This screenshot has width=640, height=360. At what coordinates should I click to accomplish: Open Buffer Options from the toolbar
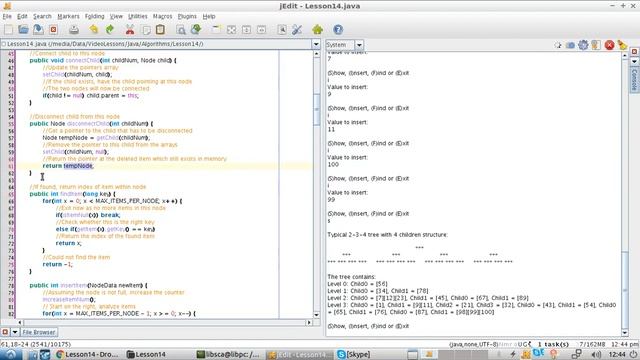click(x=282, y=29)
